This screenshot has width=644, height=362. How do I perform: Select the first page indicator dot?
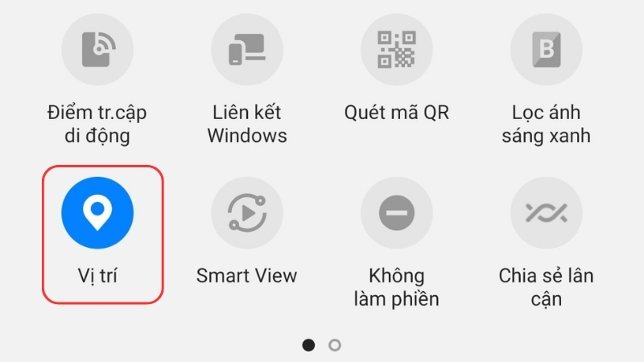click(308, 345)
